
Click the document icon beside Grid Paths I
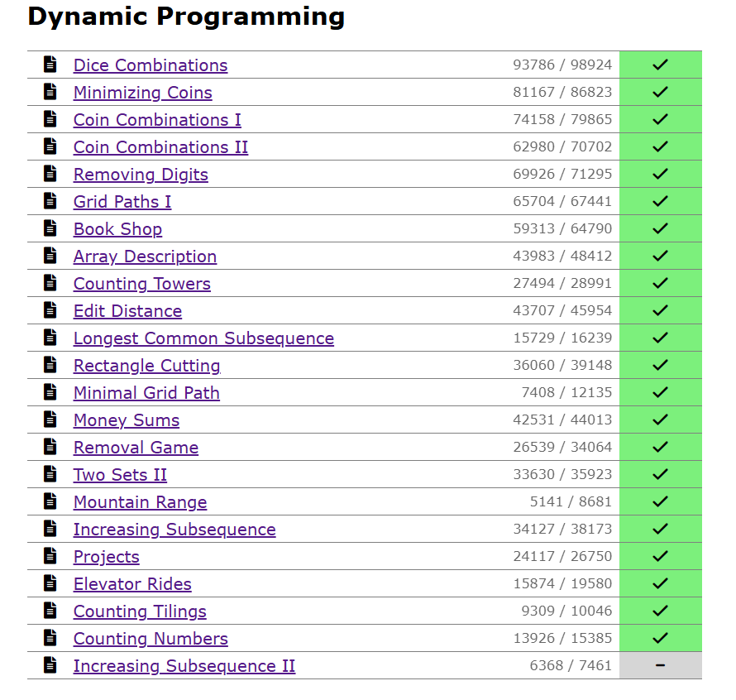tap(50, 200)
